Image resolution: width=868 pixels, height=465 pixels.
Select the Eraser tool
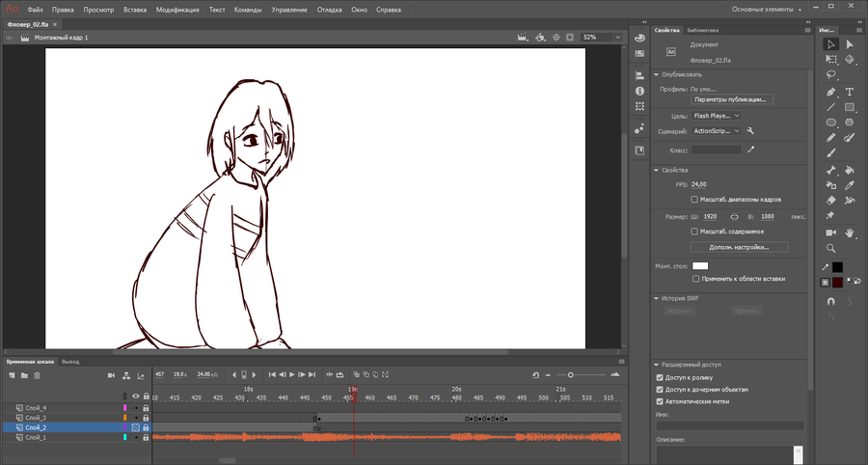pos(831,201)
